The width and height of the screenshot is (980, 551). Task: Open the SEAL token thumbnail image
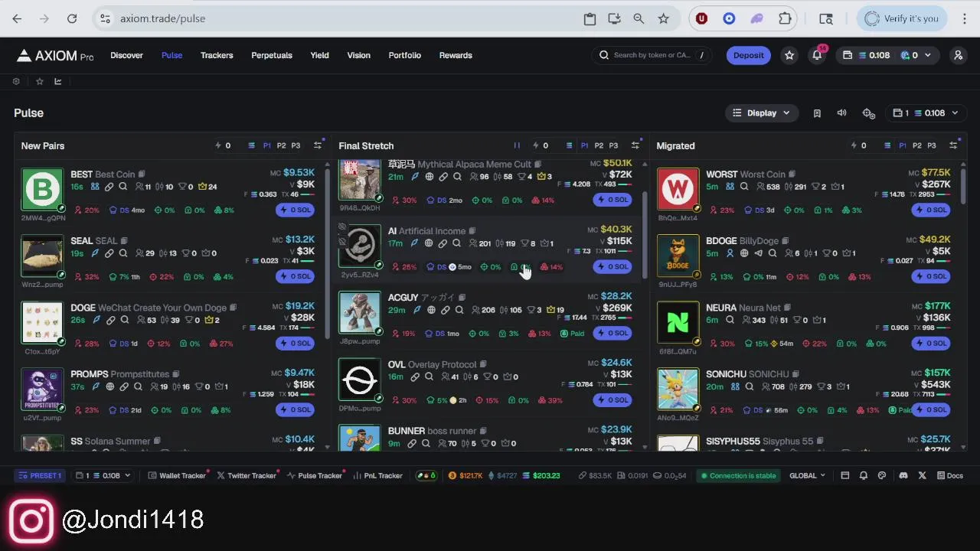42,256
